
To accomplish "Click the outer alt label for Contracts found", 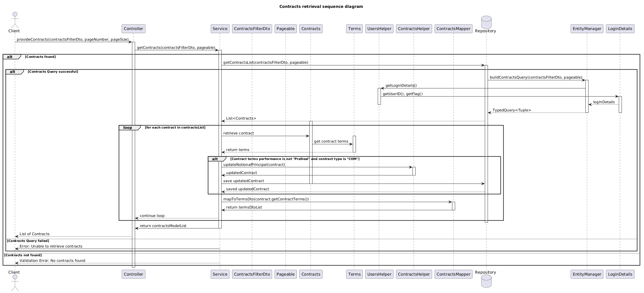I will 12,57.
